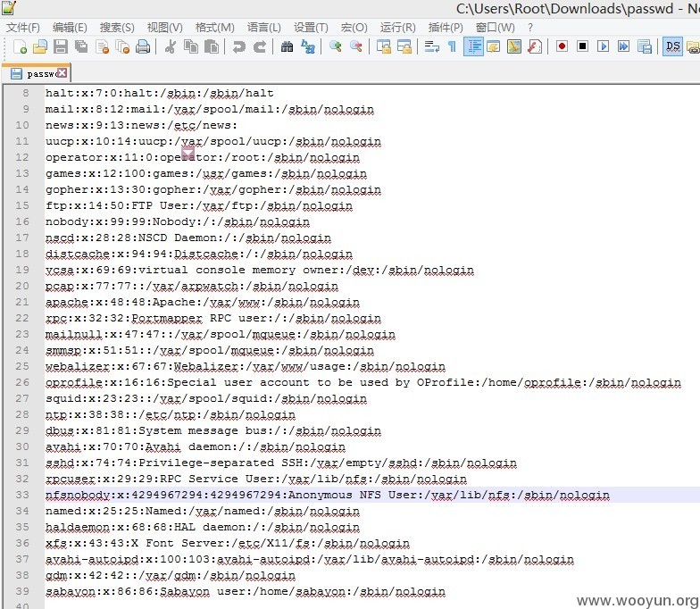This screenshot has width=700, height=609.
Task: Click line number 26 in the margin
Action: pyautogui.click(x=21, y=382)
